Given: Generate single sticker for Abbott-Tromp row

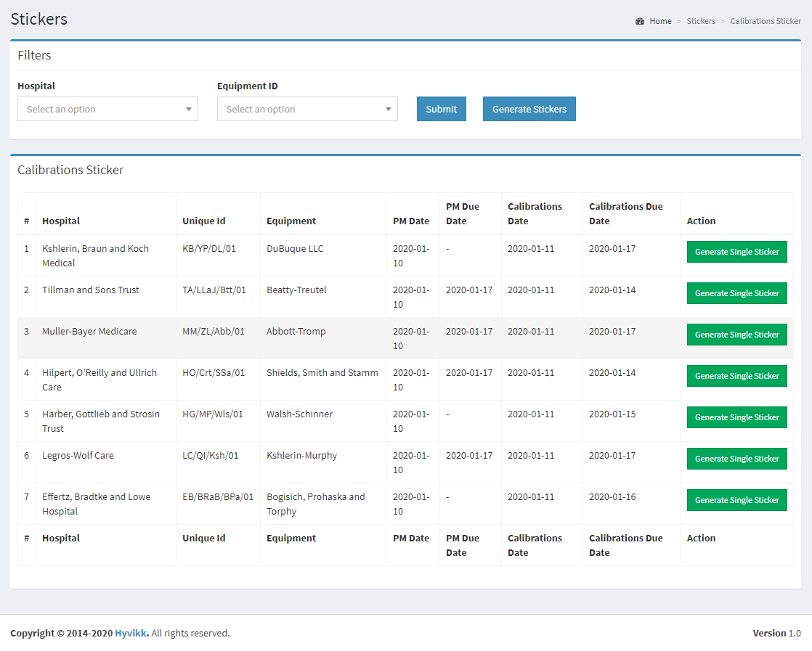Looking at the screenshot, I should (737, 335).
